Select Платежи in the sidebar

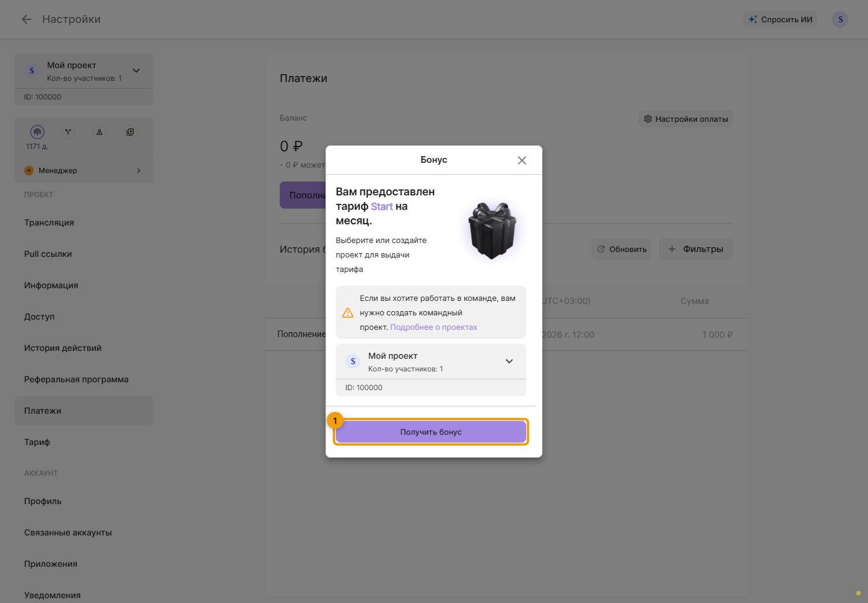tap(84, 411)
